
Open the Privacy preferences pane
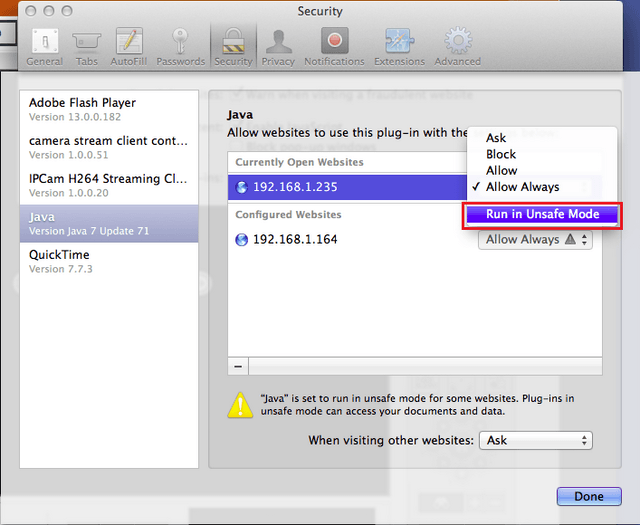[x=278, y=47]
